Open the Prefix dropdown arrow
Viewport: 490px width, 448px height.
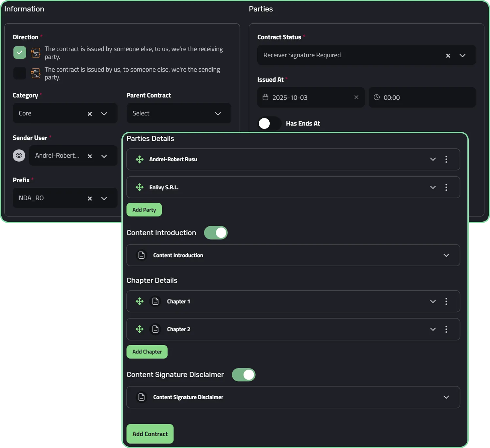click(104, 198)
